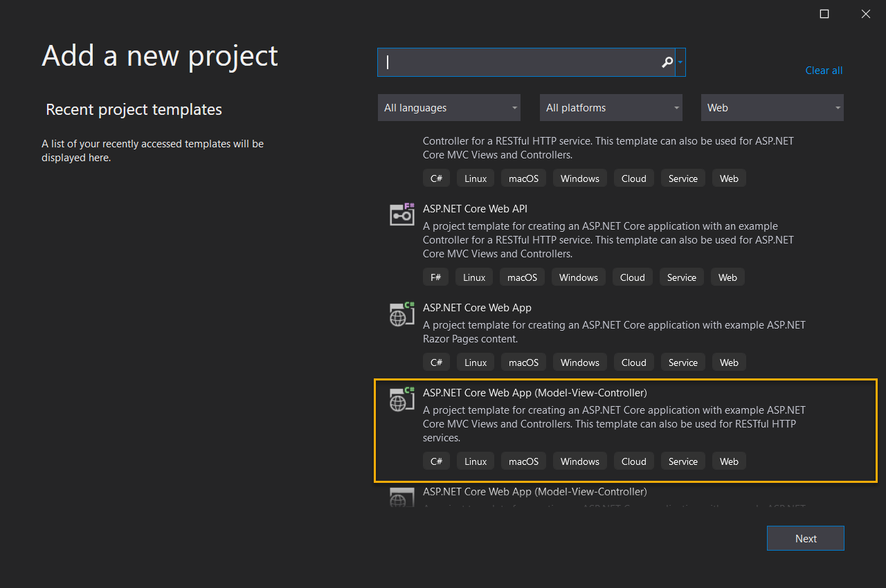Image resolution: width=886 pixels, height=588 pixels.
Task: Maximize the Add a new project dialog
Action: pos(824,14)
